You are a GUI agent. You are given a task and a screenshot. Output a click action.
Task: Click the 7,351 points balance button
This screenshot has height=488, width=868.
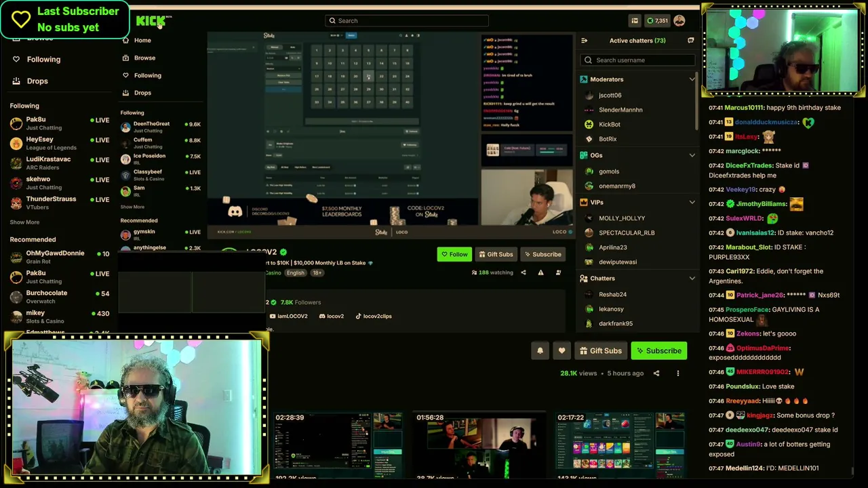657,20
